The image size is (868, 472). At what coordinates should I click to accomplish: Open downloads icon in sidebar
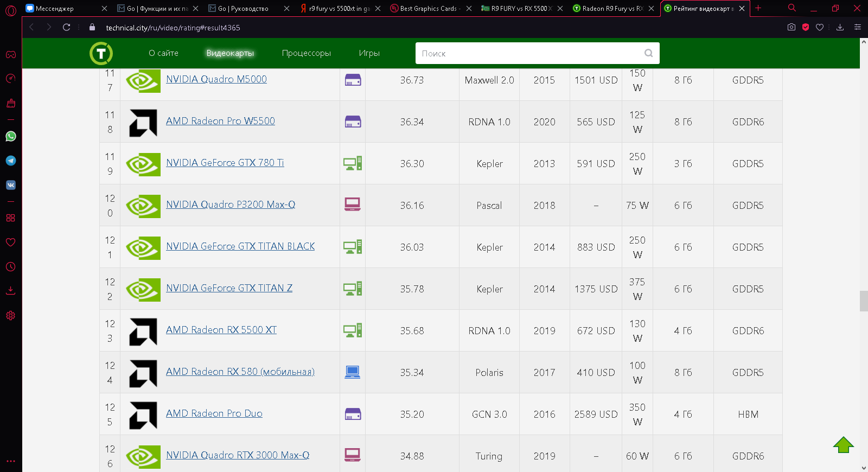(x=11, y=291)
